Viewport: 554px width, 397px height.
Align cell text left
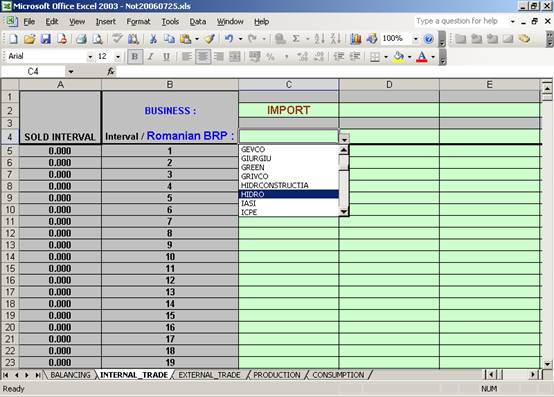[187, 57]
